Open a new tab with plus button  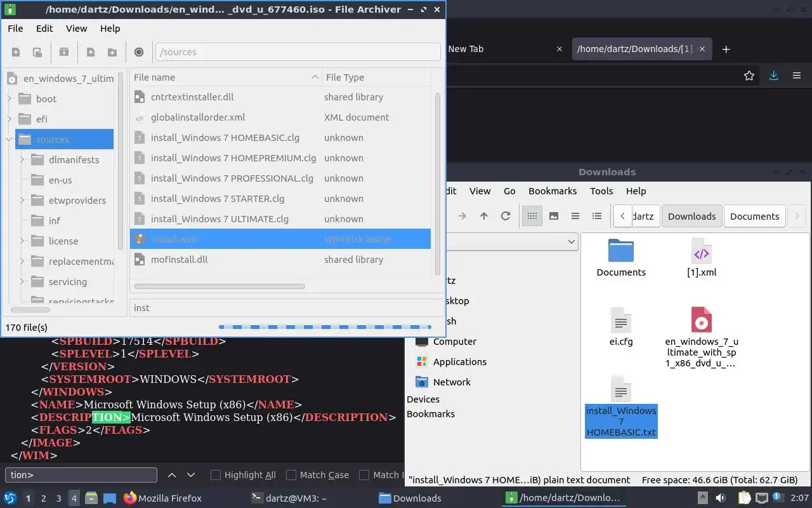(x=726, y=49)
